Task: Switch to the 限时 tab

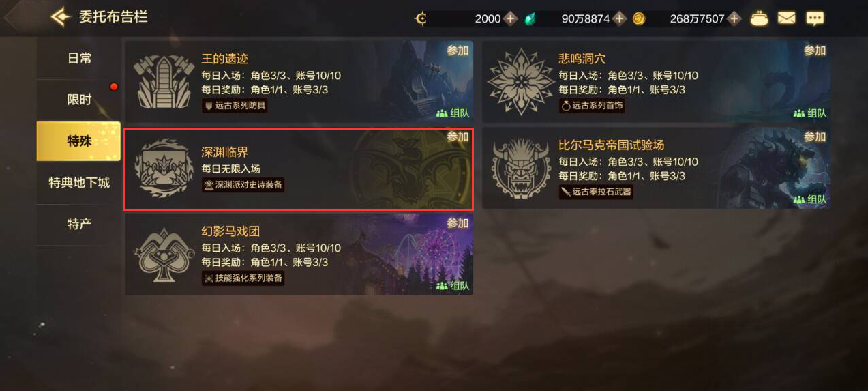Action: click(79, 100)
